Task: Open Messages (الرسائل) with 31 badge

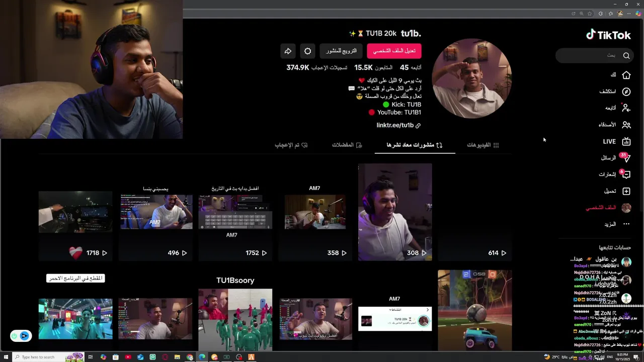Action: click(x=616, y=158)
